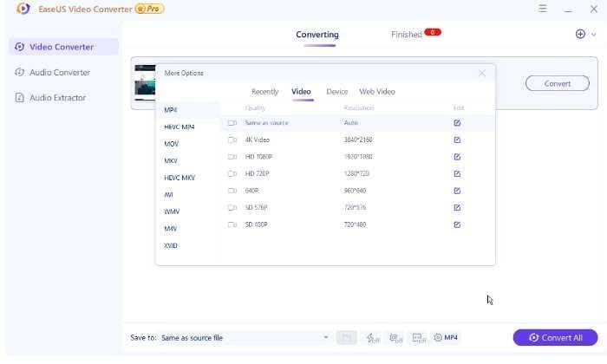Screen dimensions: 607x364
Task: Open the Video Converter section
Action: (63, 47)
